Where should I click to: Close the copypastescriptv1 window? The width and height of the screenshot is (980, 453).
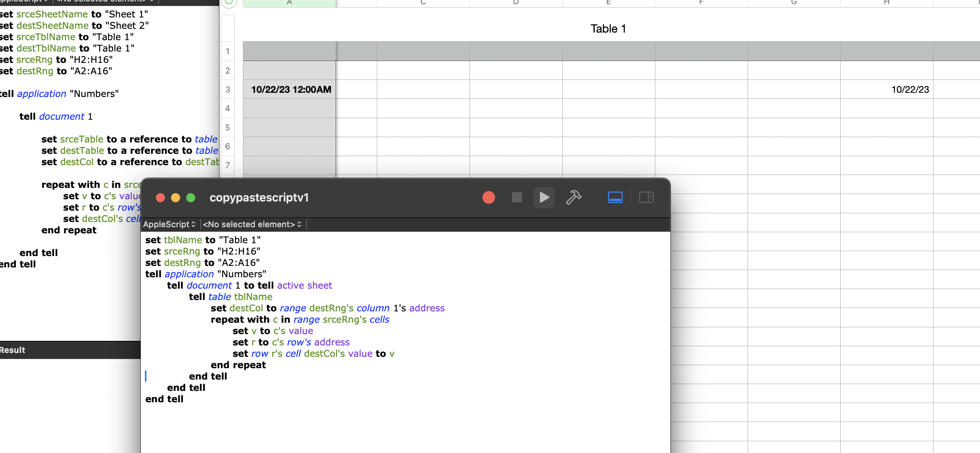coord(160,198)
